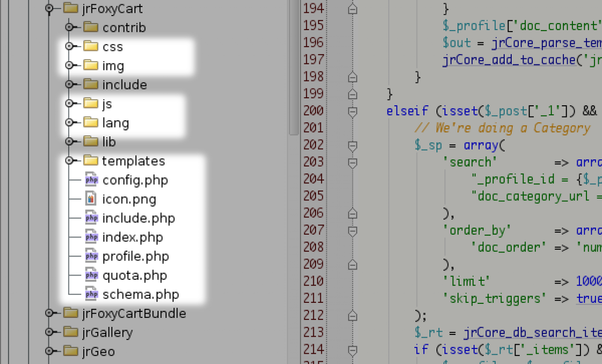Collapse the jrFoxyCart tree node
602x364 pixels.
pyautogui.click(x=49, y=8)
